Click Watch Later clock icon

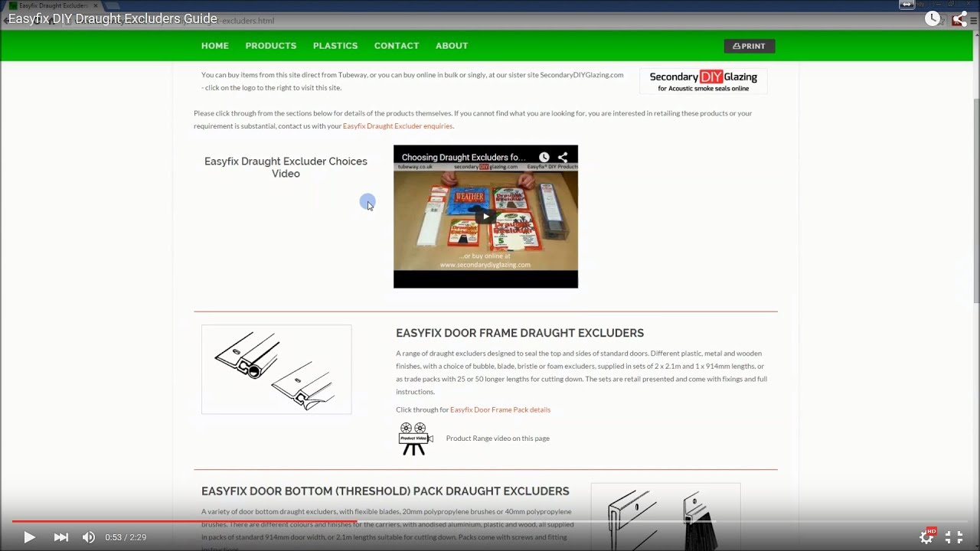(x=933, y=19)
